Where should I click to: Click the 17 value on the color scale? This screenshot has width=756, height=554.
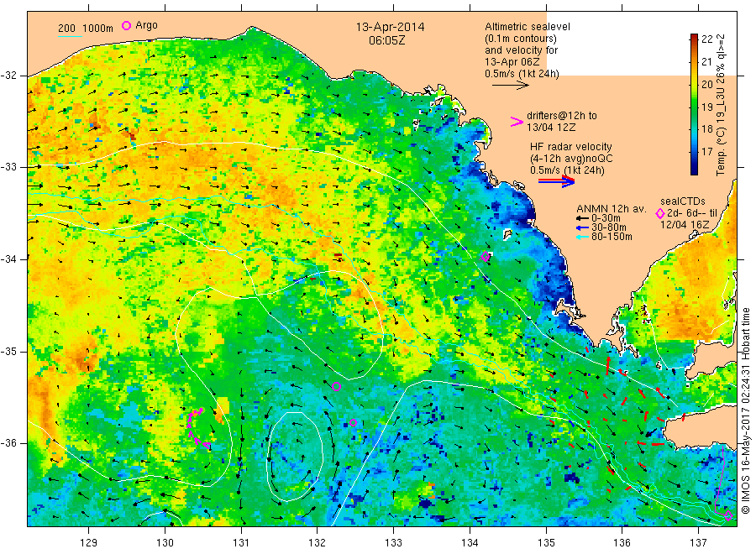click(706, 152)
